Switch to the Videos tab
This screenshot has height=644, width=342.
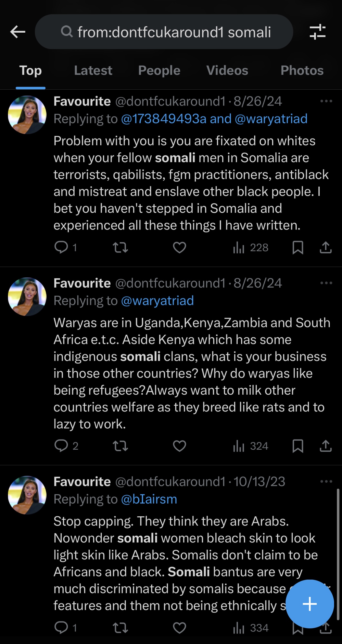pos(227,70)
